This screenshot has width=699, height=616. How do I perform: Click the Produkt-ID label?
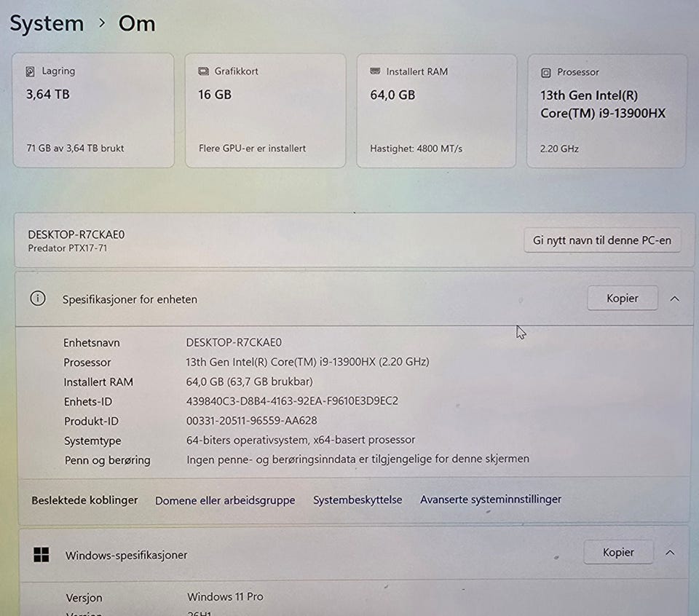[x=92, y=421]
